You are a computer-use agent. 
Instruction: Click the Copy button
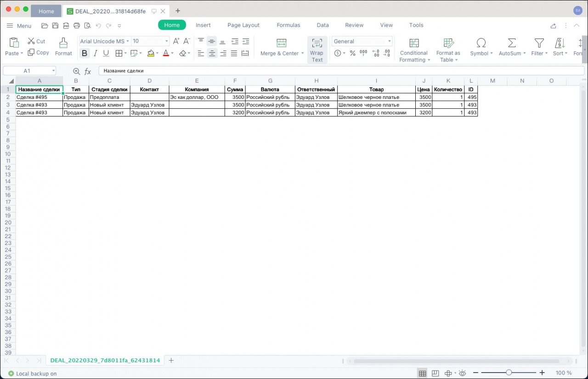[x=39, y=53]
